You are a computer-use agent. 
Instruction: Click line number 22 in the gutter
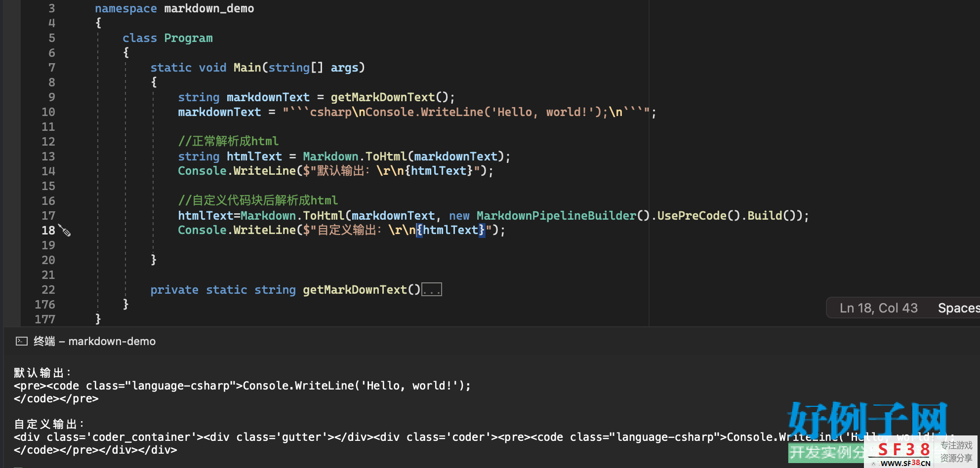48,290
